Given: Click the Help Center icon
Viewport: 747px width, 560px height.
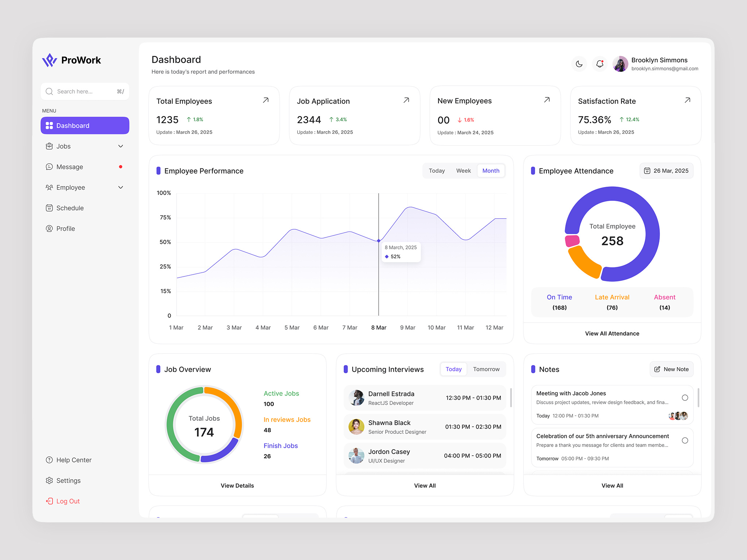Looking at the screenshot, I should point(50,460).
